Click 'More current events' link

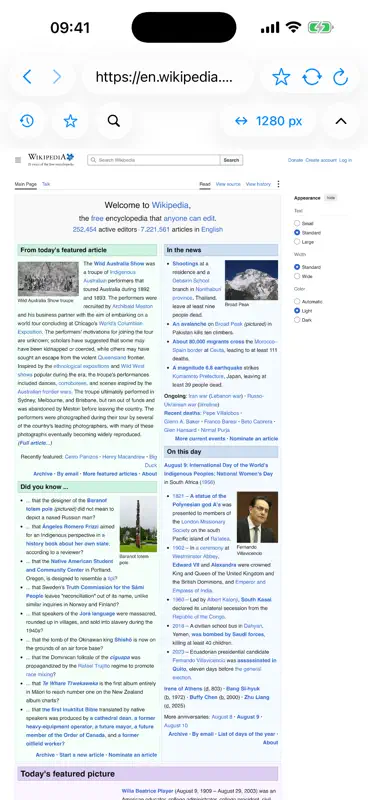click(x=200, y=439)
